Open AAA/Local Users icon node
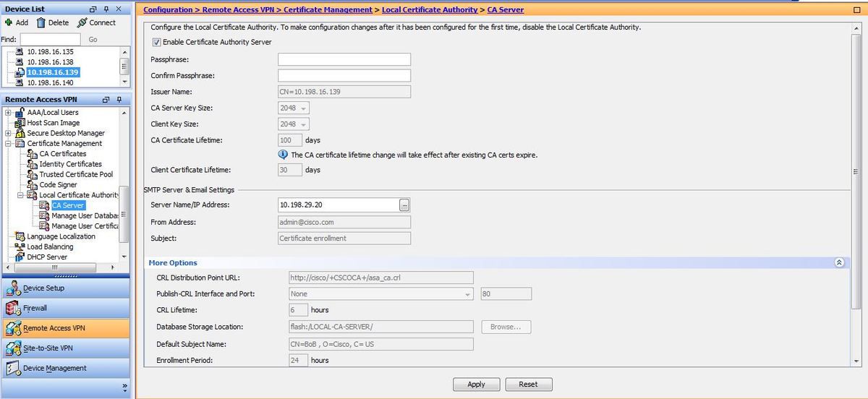Viewport: 868px width, 399px height. pos(20,113)
